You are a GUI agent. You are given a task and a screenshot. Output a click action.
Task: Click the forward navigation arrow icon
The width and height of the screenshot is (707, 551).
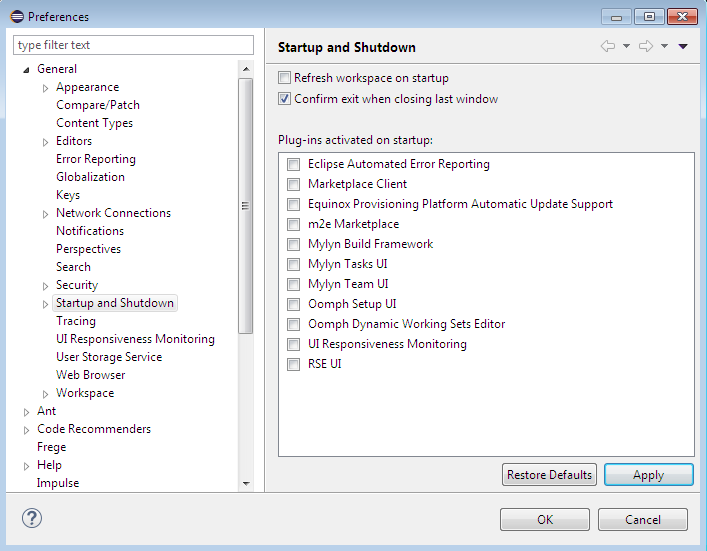point(646,46)
